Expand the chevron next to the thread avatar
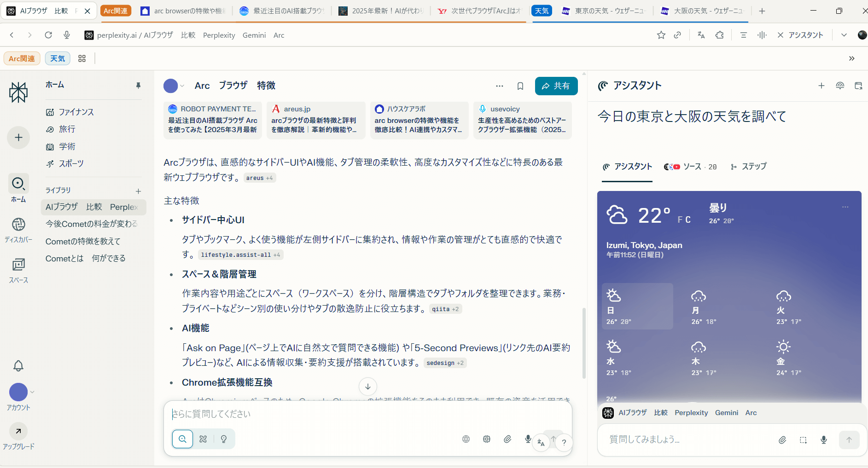 tap(182, 86)
